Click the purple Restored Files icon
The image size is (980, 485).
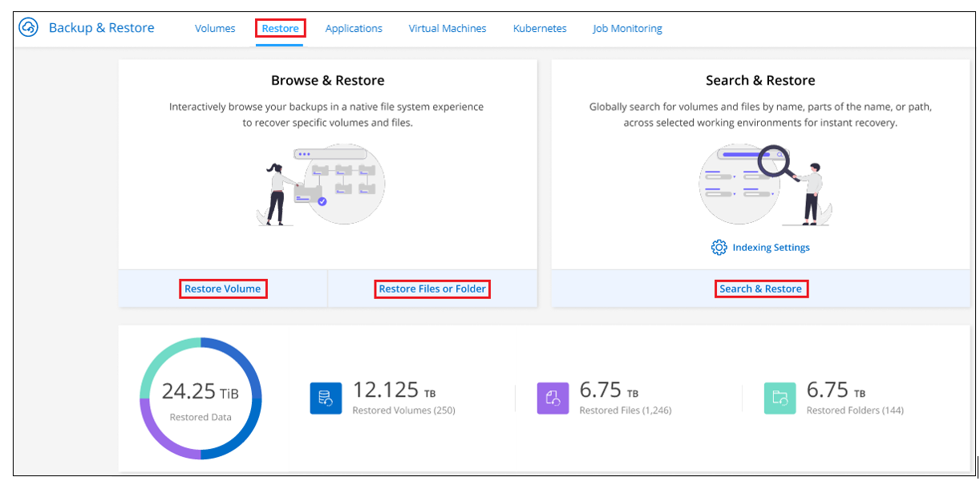553,398
